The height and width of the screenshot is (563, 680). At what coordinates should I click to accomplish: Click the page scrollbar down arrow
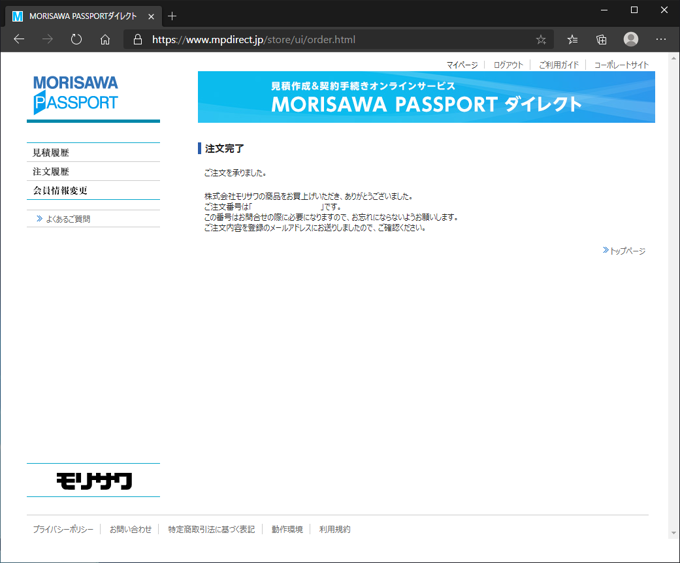click(673, 533)
